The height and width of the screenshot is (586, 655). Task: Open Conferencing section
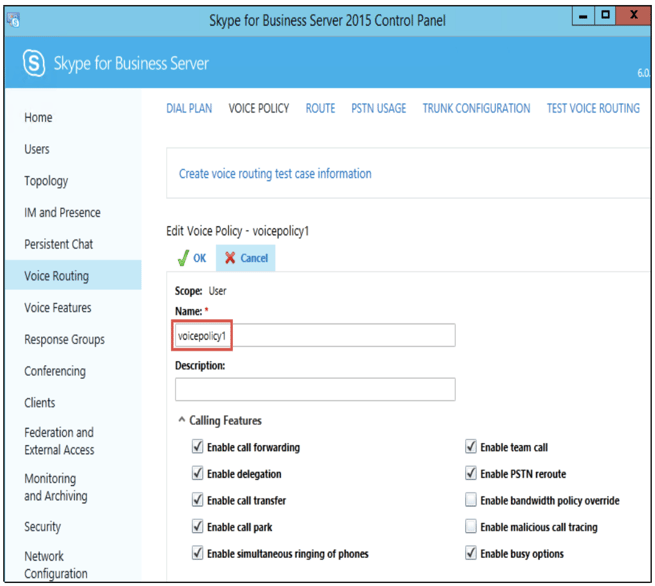[x=55, y=371]
